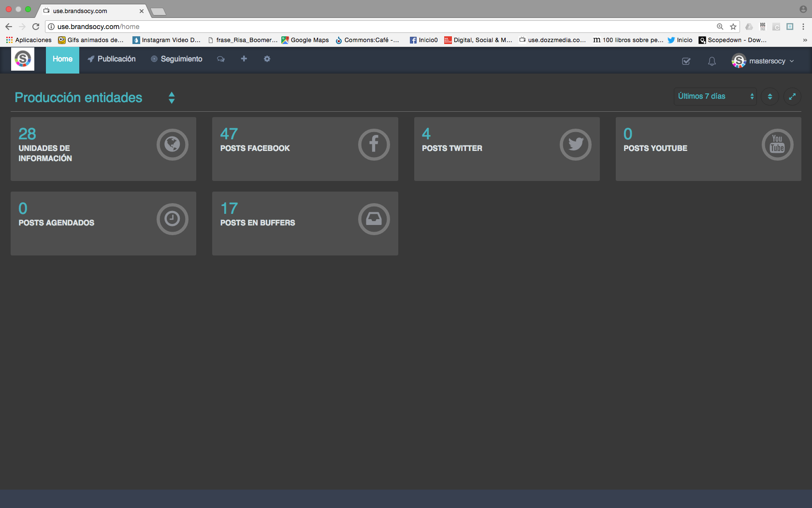Click the collapse up-down arrows round button
812x508 pixels.
tap(770, 96)
